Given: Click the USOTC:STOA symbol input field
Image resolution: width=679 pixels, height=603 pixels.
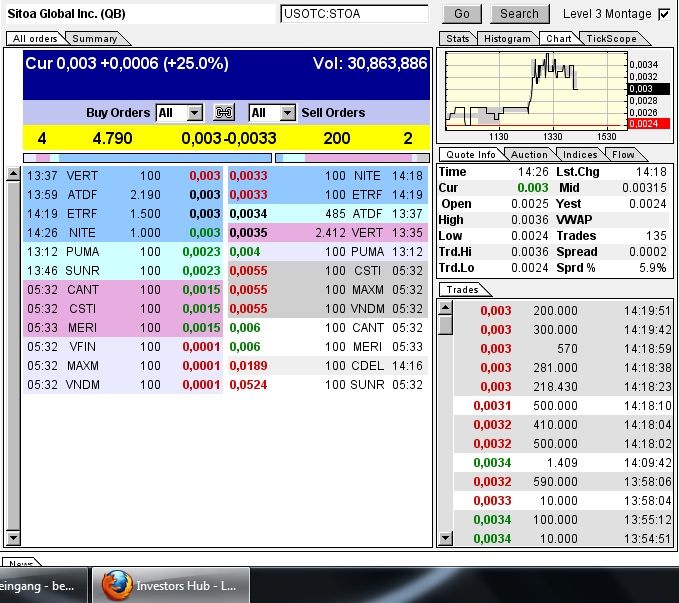Looking at the screenshot, I should [354, 14].
